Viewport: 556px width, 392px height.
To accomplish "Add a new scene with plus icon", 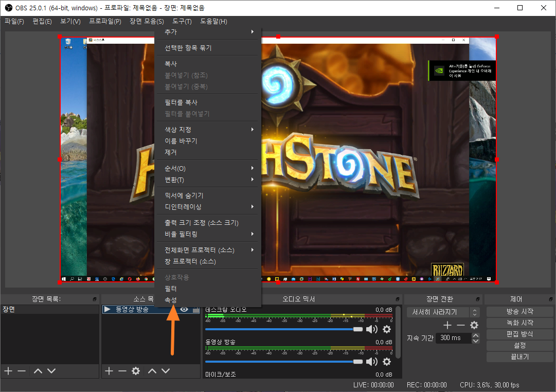I will pos(8,371).
